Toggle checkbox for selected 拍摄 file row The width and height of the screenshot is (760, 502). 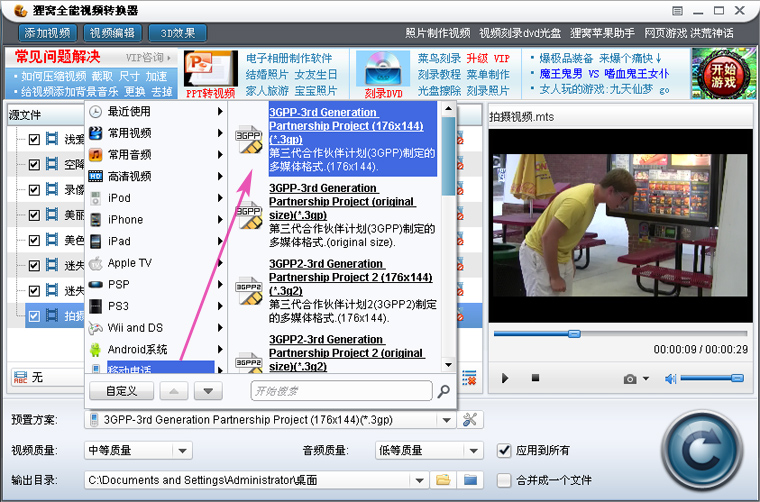pyautogui.click(x=34, y=316)
